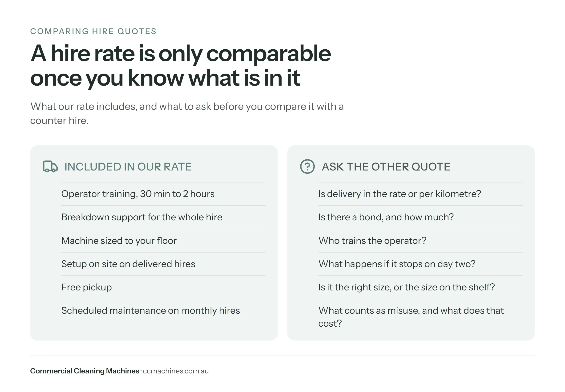Select the 'Free pickup' list item
Viewport: 565px width, 392px height.
click(86, 287)
